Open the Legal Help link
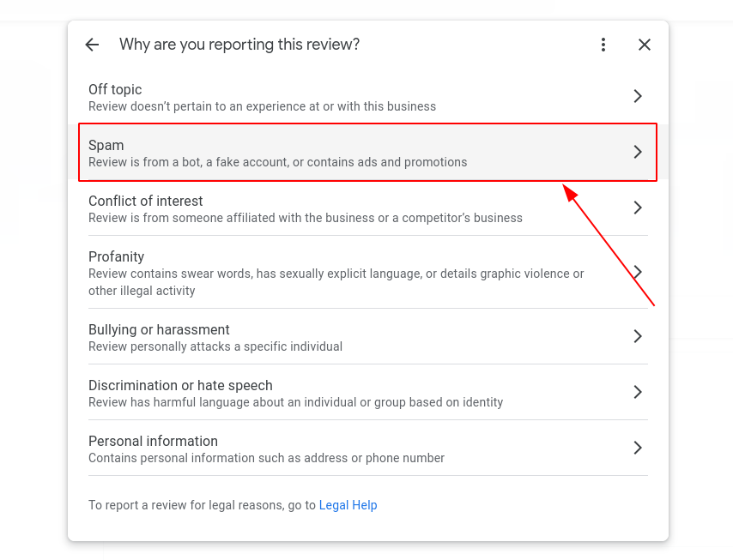The height and width of the screenshot is (560, 733). (348, 505)
